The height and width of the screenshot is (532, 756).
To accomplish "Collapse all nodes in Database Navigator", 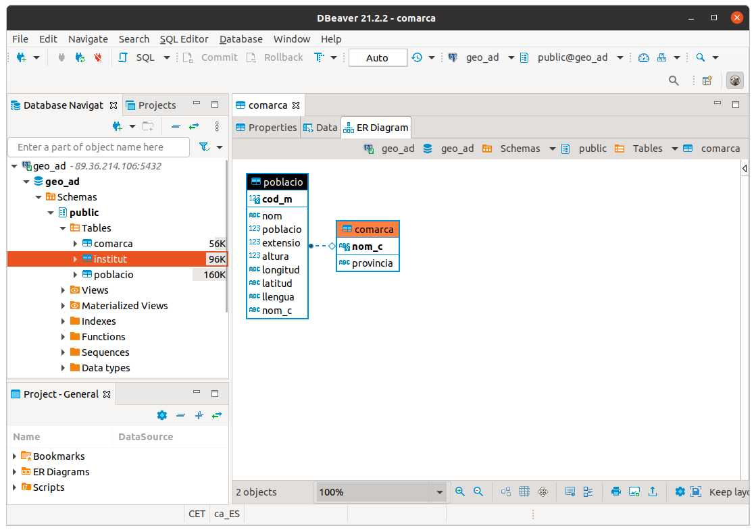I will tap(176, 126).
